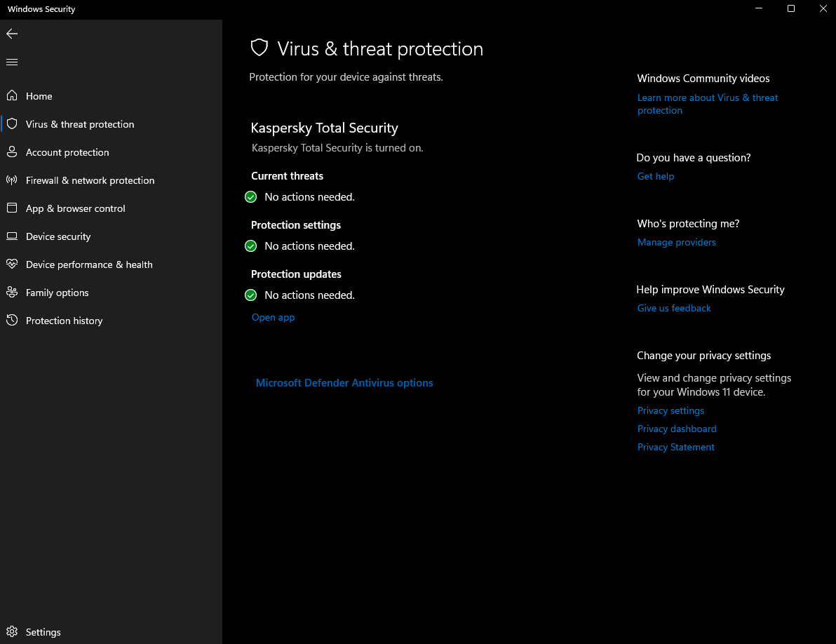Click the shield icon for Virus & threat protection in sidebar
836x644 pixels.
[12, 123]
